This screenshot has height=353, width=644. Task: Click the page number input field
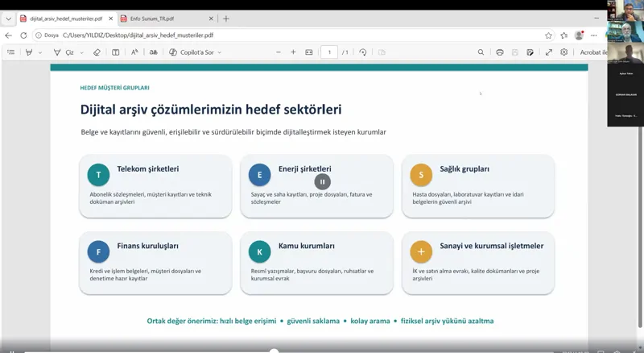pos(329,52)
